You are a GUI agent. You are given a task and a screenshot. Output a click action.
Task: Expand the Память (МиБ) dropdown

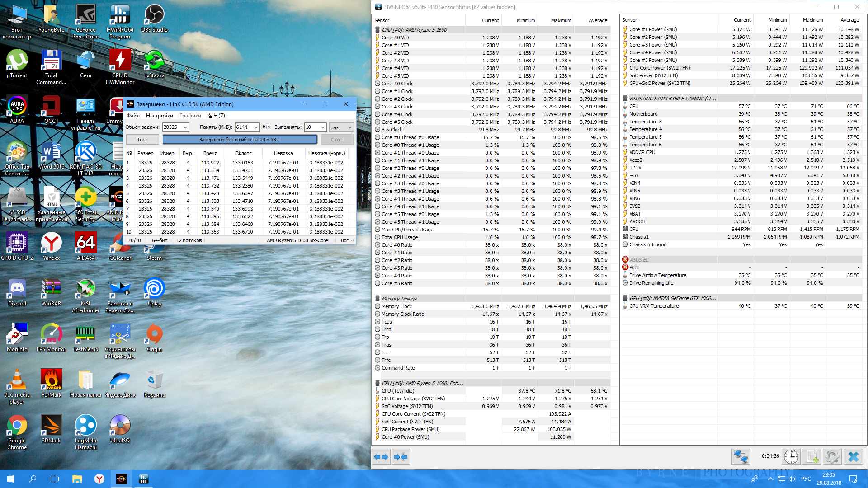(x=255, y=127)
